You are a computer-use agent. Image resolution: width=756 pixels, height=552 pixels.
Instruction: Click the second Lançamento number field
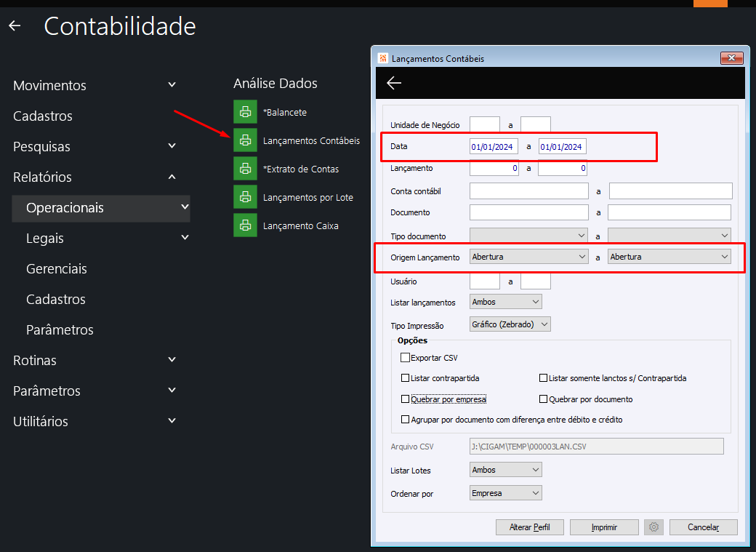pos(563,168)
